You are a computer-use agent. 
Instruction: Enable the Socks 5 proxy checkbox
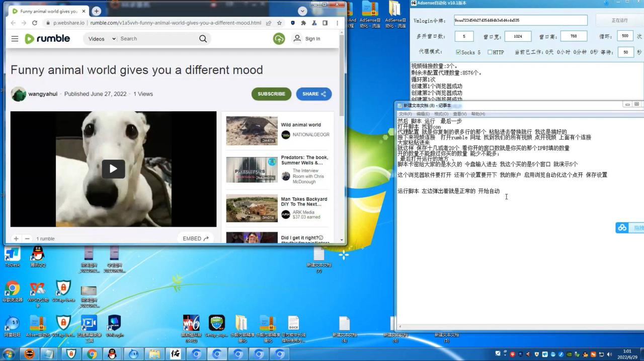458,52
